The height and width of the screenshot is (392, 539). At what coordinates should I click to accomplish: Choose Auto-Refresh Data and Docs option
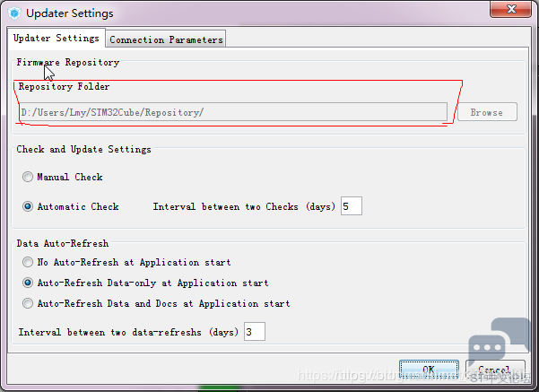(28, 303)
